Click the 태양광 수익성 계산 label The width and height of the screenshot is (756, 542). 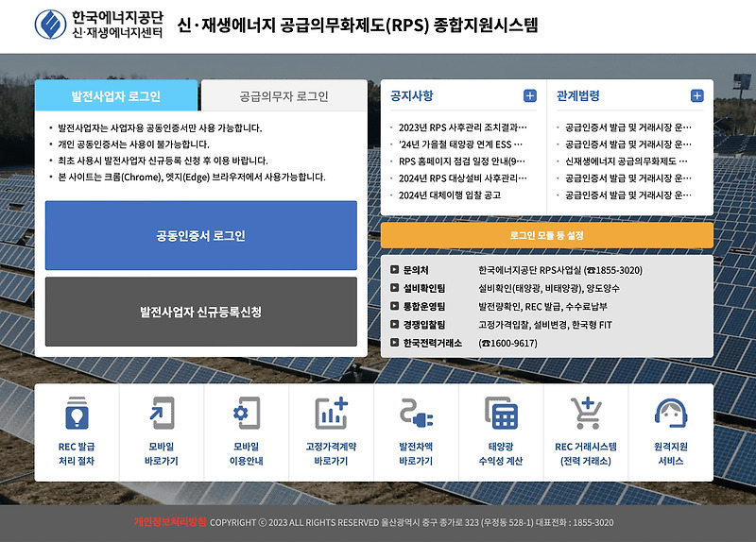(x=501, y=454)
